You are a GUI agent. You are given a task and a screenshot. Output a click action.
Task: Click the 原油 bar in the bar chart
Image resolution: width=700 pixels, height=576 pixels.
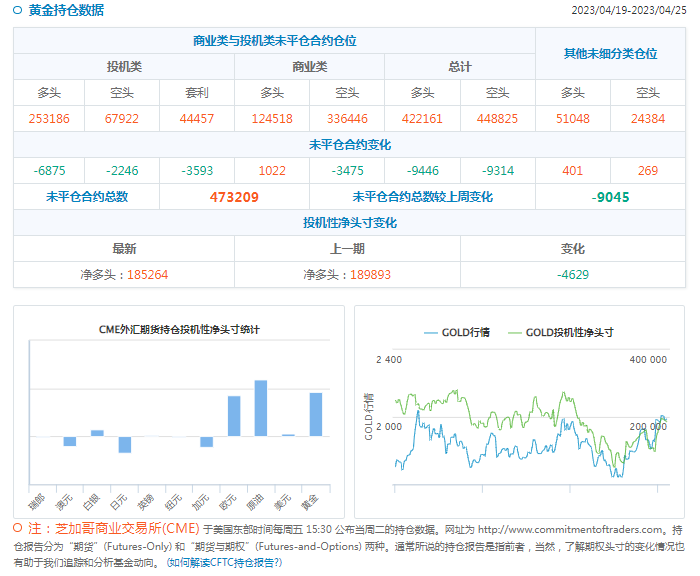click(261, 408)
